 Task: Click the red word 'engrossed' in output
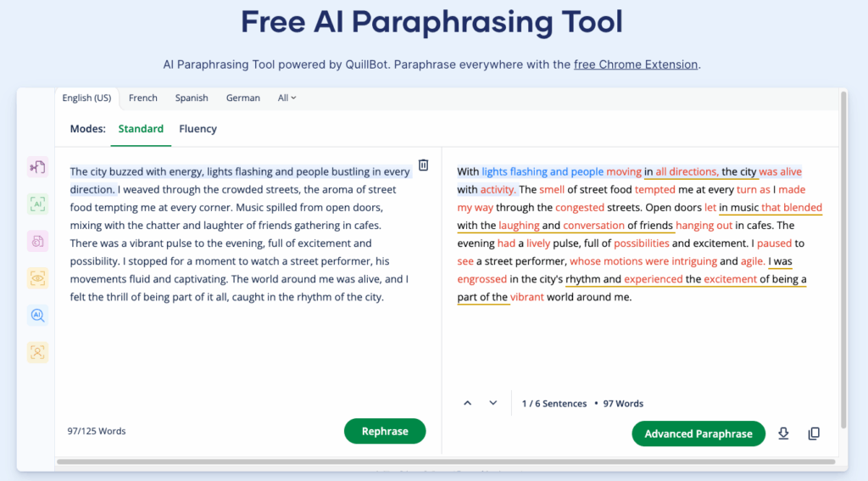pyautogui.click(x=481, y=279)
